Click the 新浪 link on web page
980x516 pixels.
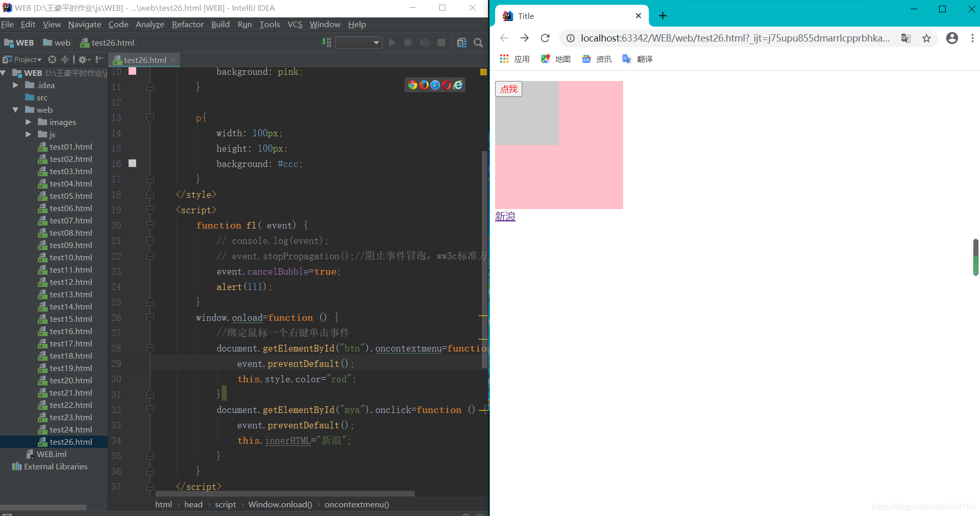tap(505, 216)
